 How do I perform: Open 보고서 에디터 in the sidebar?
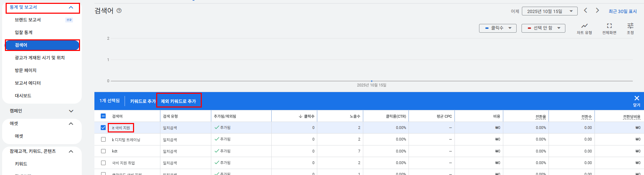(28, 83)
